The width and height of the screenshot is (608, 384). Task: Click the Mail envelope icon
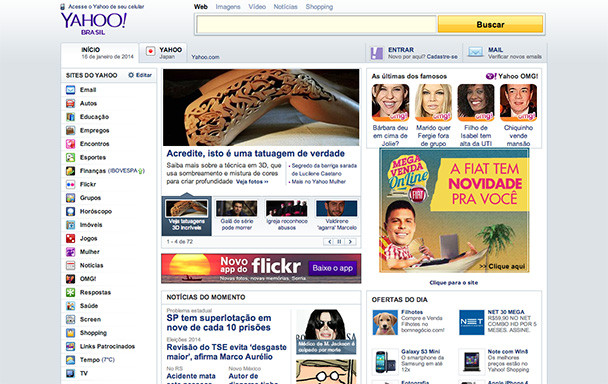475,52
